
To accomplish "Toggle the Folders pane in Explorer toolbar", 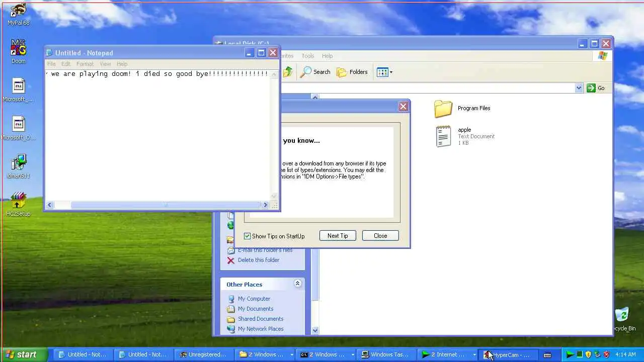I will pos(352,72).
